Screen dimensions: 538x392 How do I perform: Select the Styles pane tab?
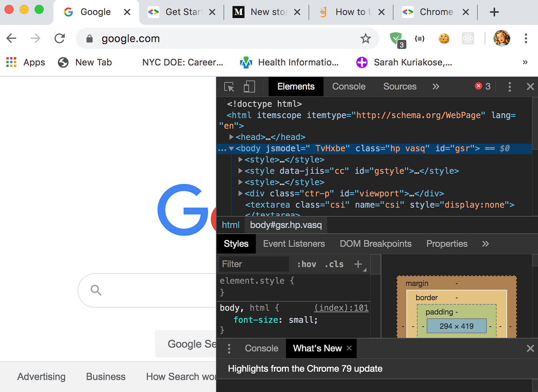pyautogui.click(x=236, y=244)
